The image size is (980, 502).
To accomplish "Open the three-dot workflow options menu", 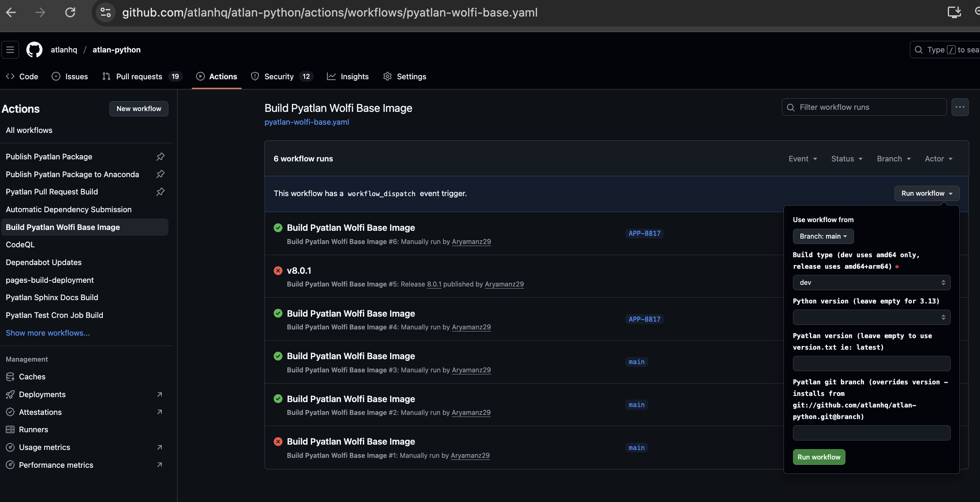I will pyautogui.click(x=960, y=107).
